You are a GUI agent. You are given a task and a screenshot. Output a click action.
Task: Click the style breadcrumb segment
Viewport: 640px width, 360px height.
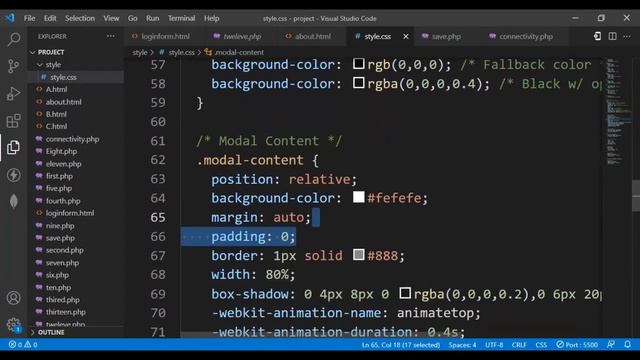coord(140,52)
